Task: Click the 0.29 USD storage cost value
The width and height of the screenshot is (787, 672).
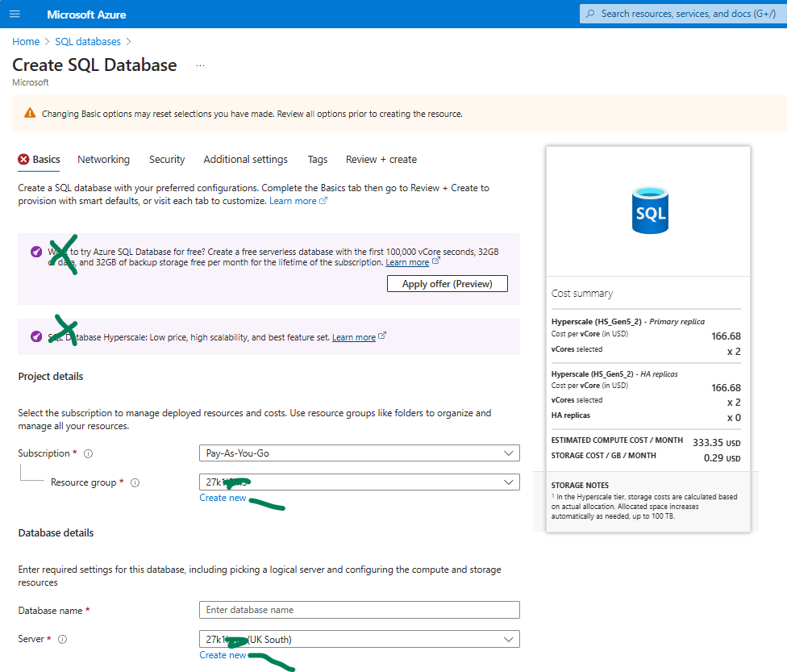Action: coord(722,458)
